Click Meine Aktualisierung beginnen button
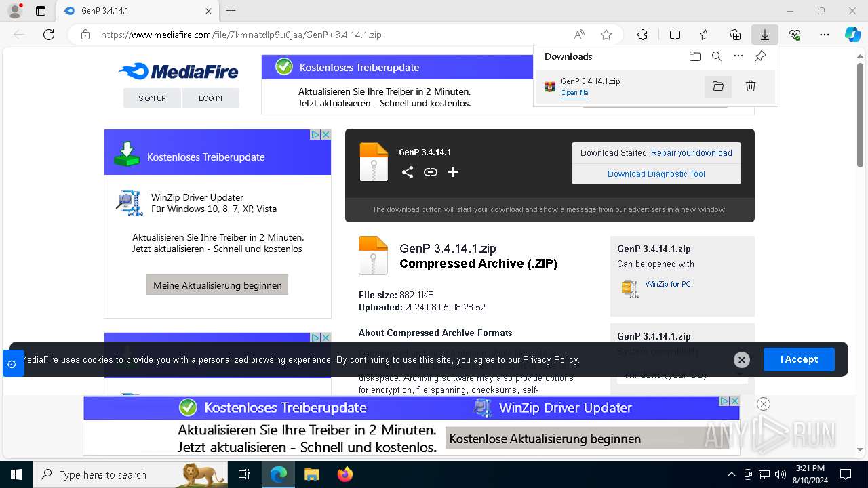The height and width of the screenshot is (488, 868). click(218, 285)
